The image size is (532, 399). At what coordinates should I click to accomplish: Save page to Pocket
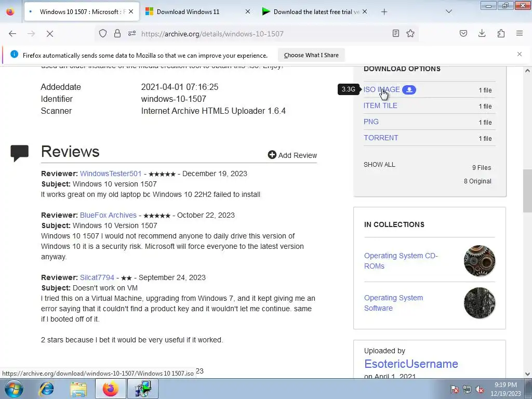[x=463, y=33]
